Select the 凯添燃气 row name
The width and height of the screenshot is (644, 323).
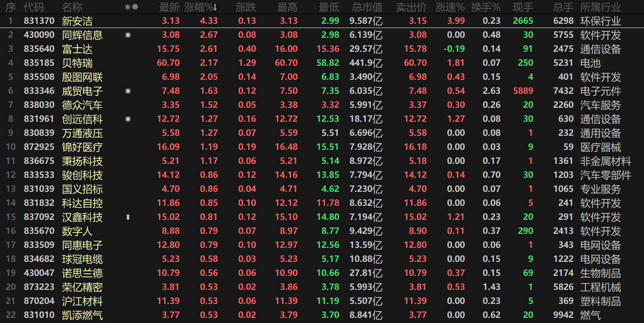[x=82, y=315]
